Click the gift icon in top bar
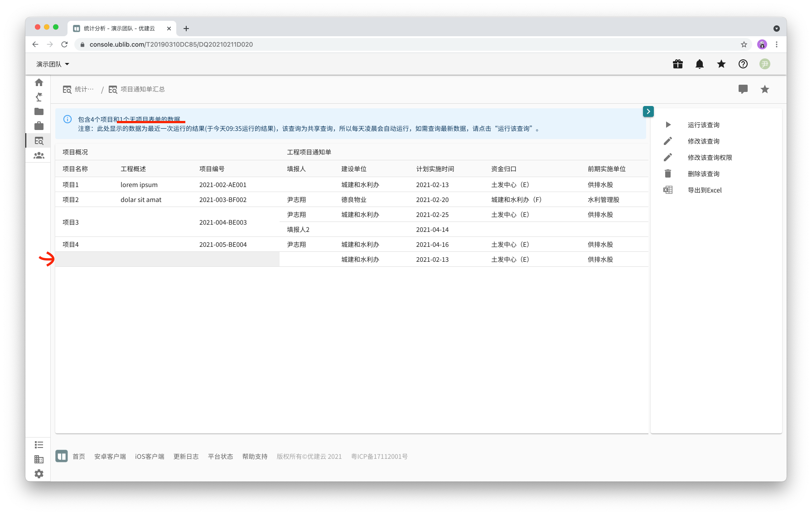This screenshot has width=812, height=515. (677, 64)
